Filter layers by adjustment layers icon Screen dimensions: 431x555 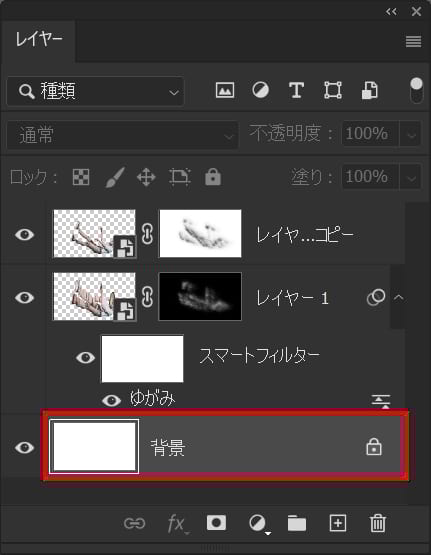coord(260,90)
